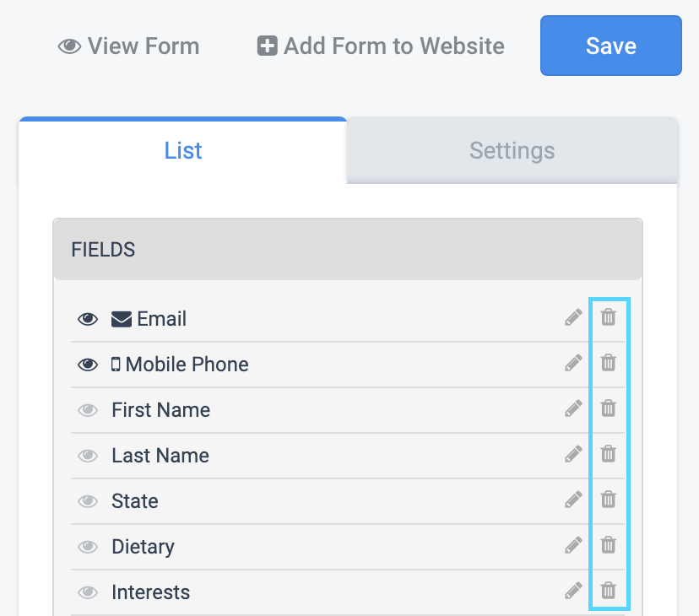Toggle visibility of Mobile Phone field
Image resolution: width=699 pixels, height=616 pixels.
[x=88, y=365]
